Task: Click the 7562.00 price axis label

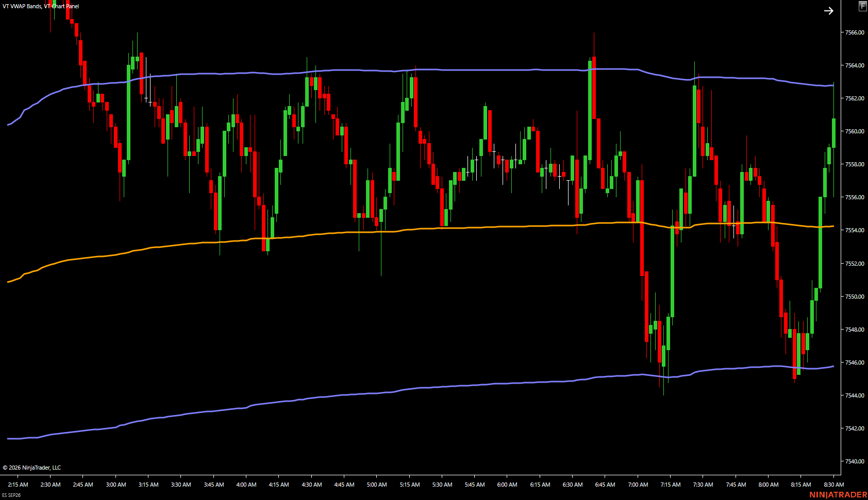Action: (855, 98)
